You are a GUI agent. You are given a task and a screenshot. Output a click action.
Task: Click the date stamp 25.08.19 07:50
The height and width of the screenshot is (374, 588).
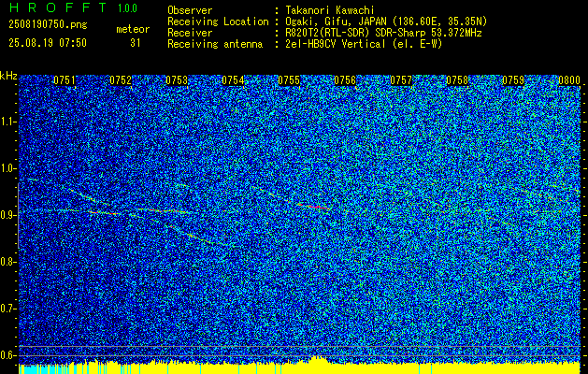coord(48,42)
